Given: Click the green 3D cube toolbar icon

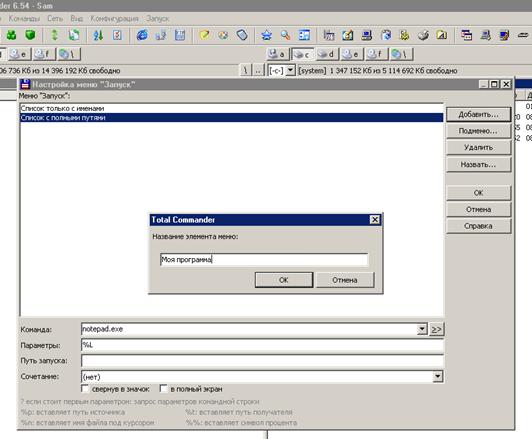Looking at the screenshot, I should click(x=30, y=35).
